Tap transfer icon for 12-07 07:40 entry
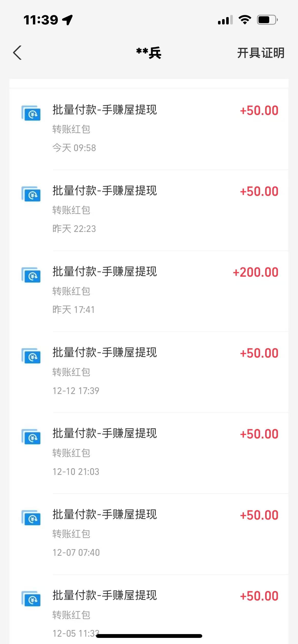Viewport: 298px width, 644px height. click(31, 518)
